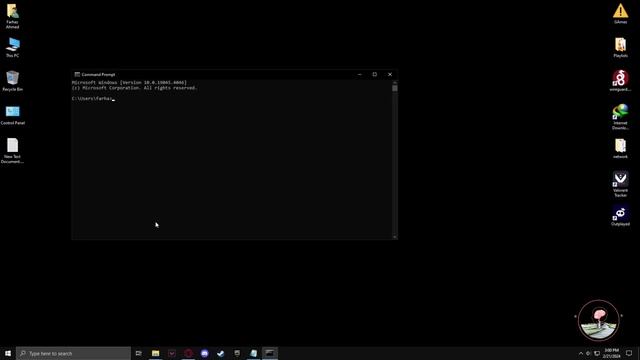Click the Command Prompt vertical scrollbar
Screen dimensions: 640x360
coord(395,160)
